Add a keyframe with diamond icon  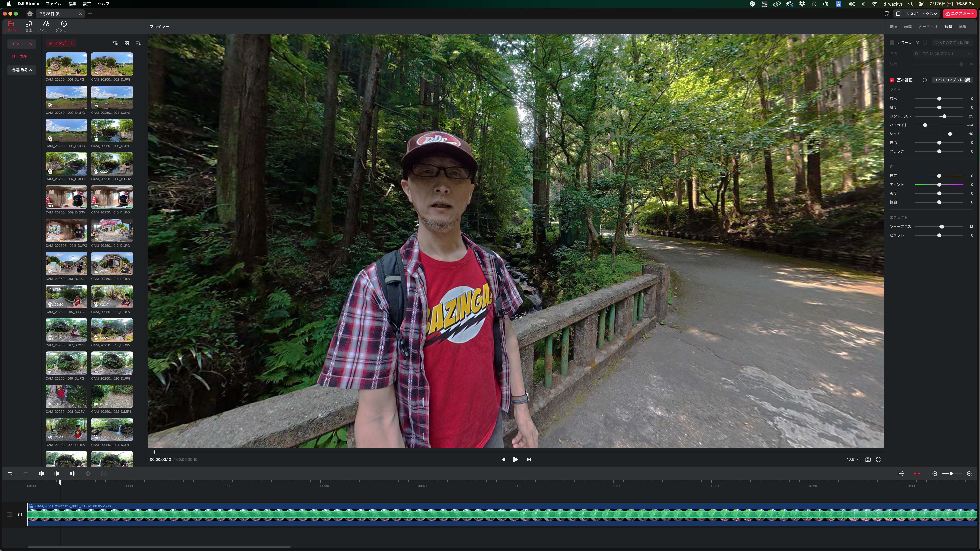88,473
